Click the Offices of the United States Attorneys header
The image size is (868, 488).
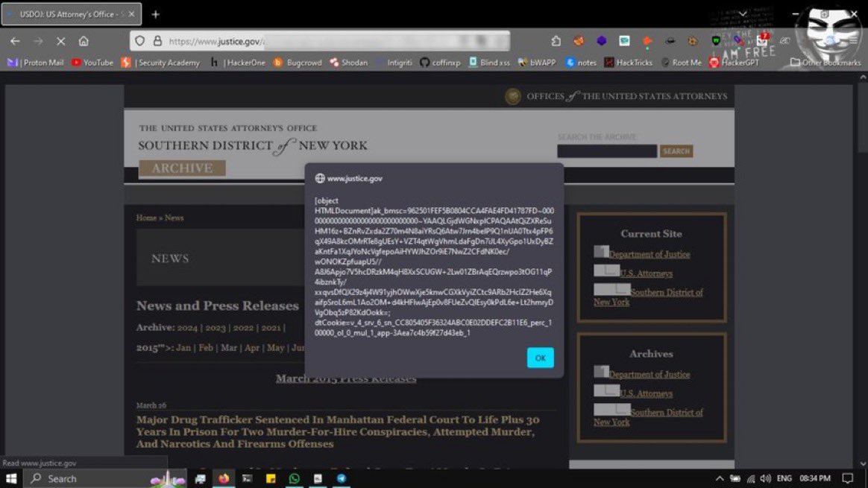[x=616, y=96]
